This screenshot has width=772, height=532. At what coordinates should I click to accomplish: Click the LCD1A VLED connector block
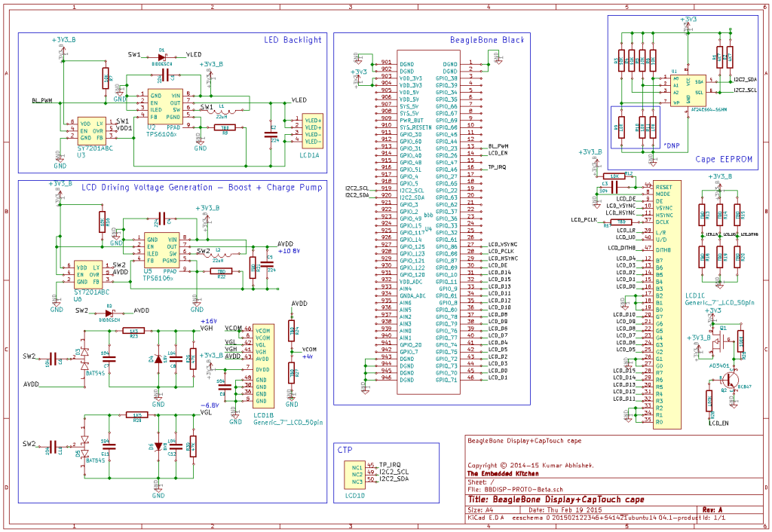pyautogui.click(x=313, y=131)
